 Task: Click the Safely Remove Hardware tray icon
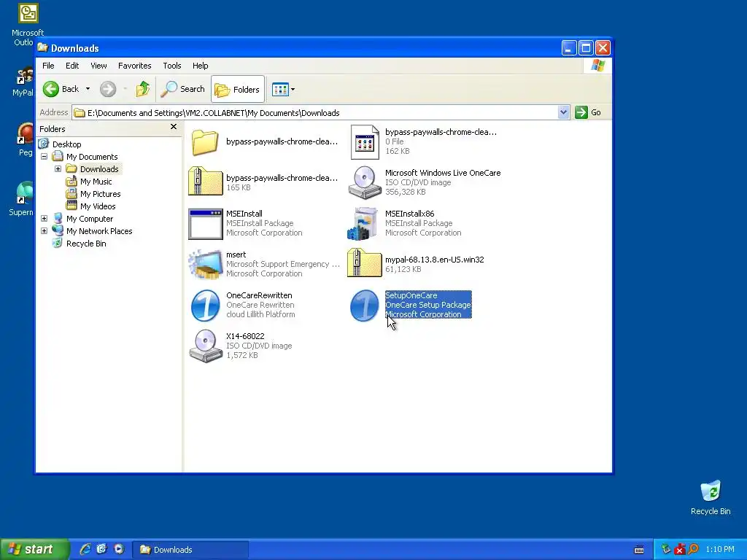(x=665, y=550)
